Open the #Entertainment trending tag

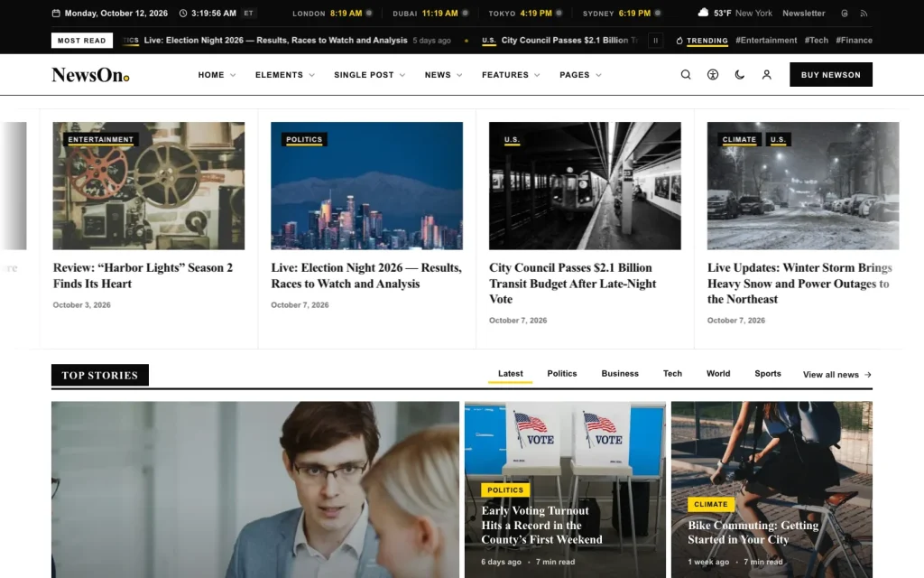(x=766, y=40)
